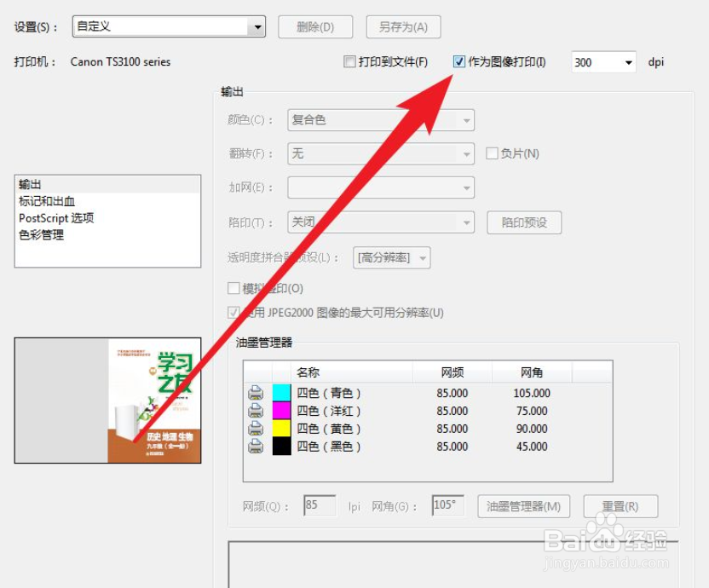The height and width of the screenshot is (588, 709).
Task: Click the printer icon beside 四色（洋红）
Action: 257,412
